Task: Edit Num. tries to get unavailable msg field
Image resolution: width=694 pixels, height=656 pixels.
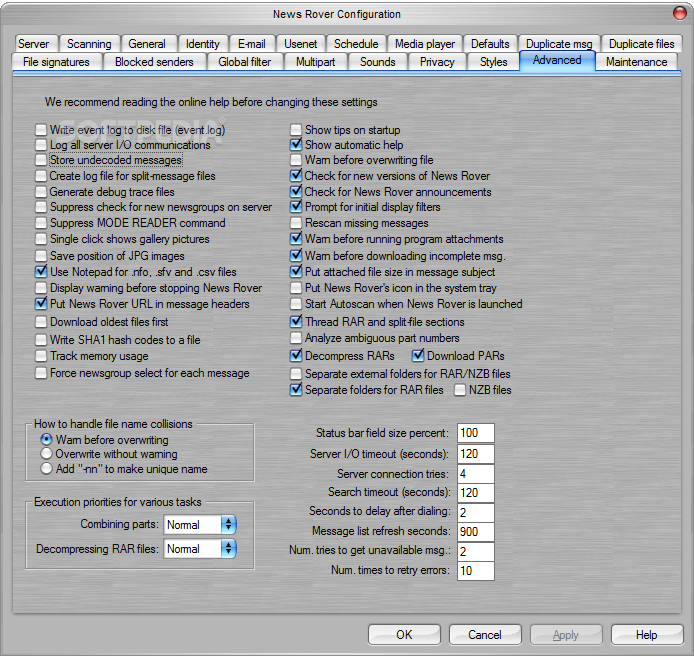Action: pyautogui.click(x=476, y=552)
